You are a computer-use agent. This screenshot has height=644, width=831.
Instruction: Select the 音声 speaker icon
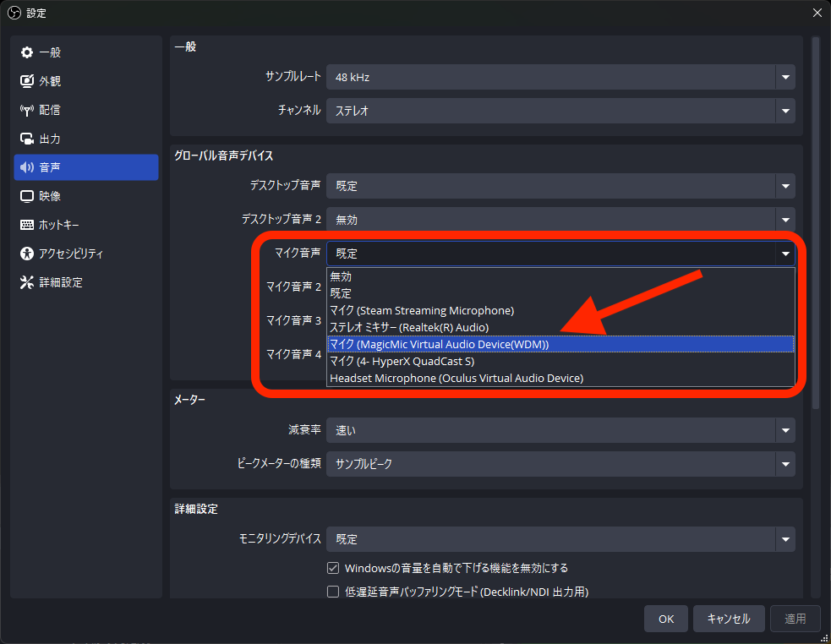26,167
